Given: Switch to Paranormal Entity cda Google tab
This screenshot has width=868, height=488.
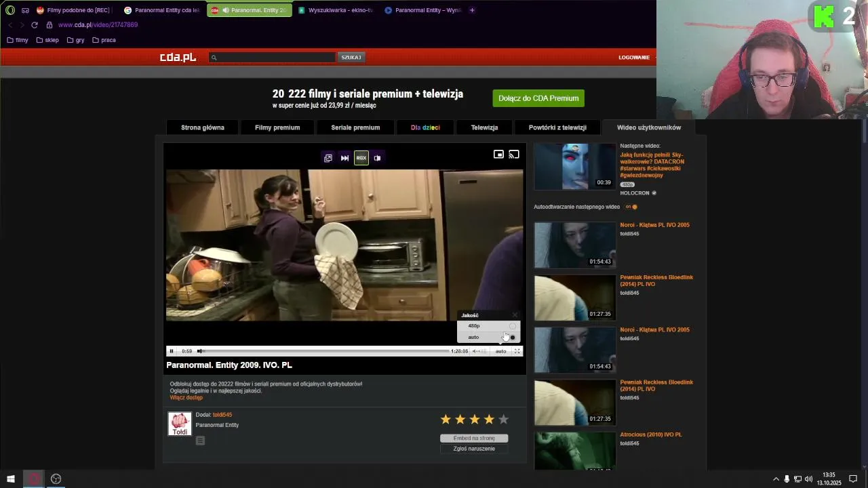Looking at the screenshot, I should tap(161, 10).
